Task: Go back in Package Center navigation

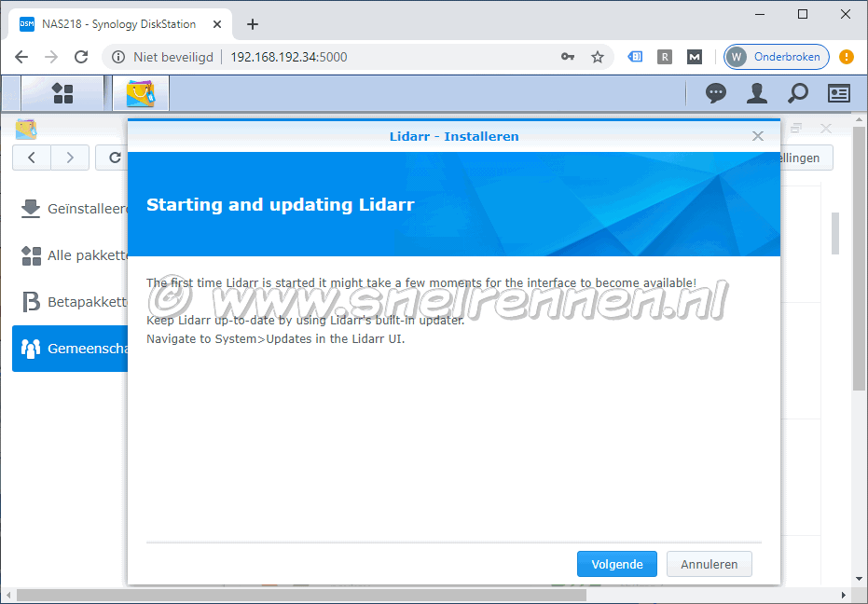Action: click(32, 158)
